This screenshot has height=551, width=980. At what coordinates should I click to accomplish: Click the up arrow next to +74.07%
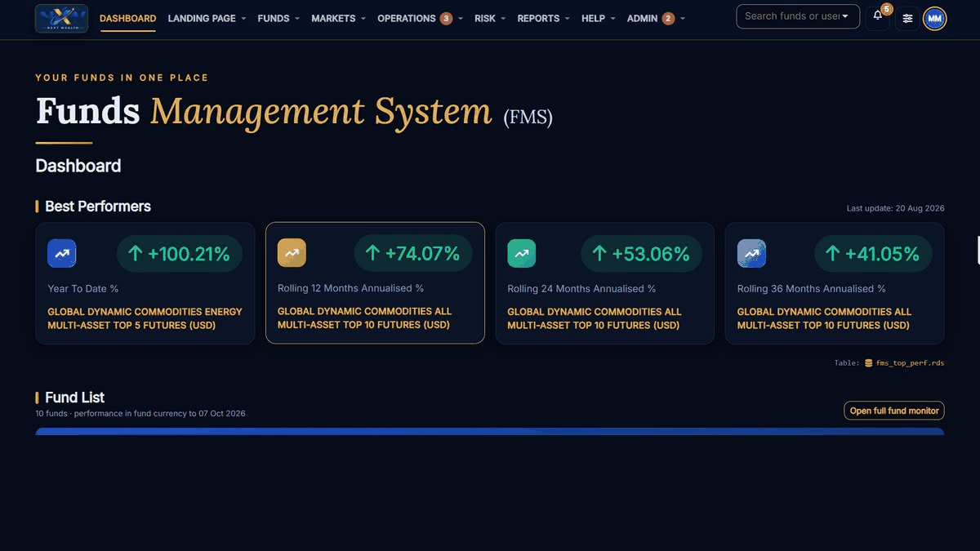372,254
